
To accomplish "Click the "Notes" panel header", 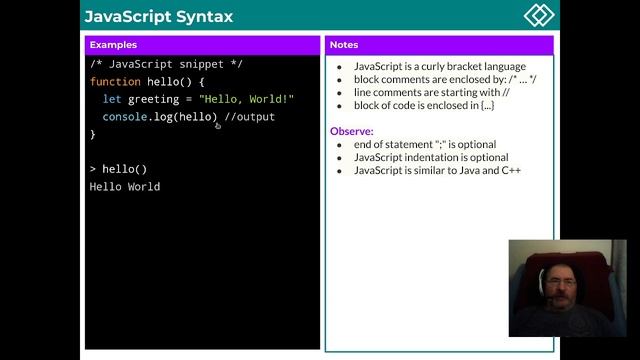I will pos(439,45).
